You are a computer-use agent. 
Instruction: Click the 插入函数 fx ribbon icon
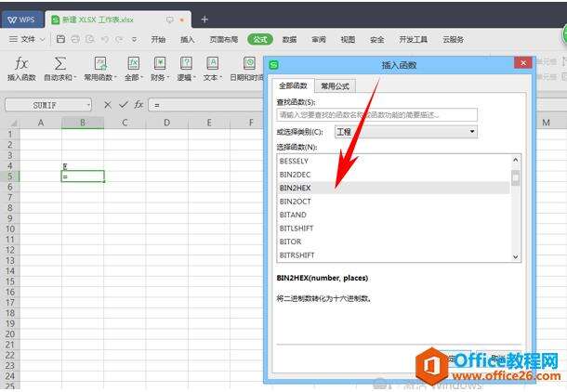pos(20,63)
